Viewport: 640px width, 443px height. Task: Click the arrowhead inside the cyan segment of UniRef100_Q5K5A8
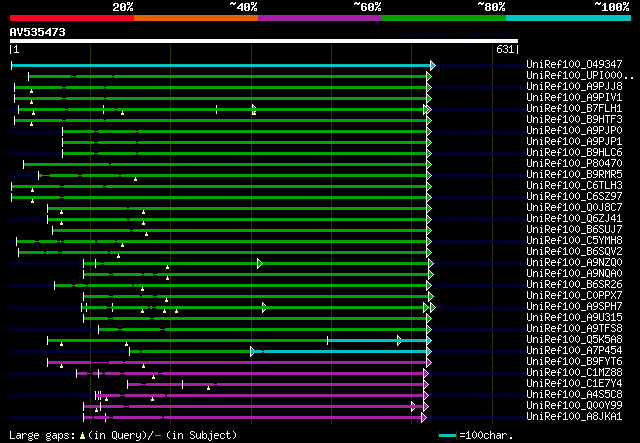point(399,341)
